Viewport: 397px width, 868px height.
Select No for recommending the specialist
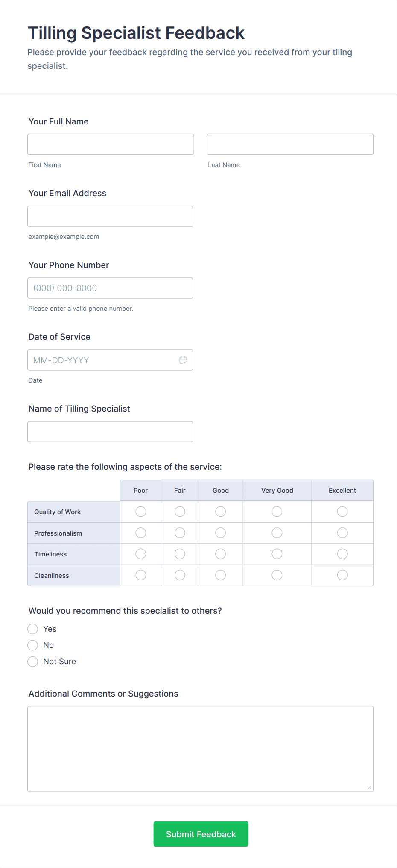(x=33, y=645)
